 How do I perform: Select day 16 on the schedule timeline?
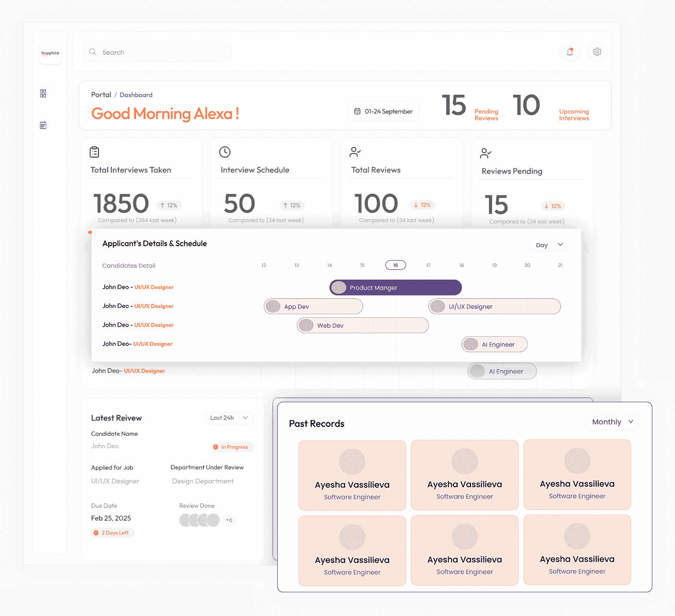pyautogui.click(x=395, y=265)
